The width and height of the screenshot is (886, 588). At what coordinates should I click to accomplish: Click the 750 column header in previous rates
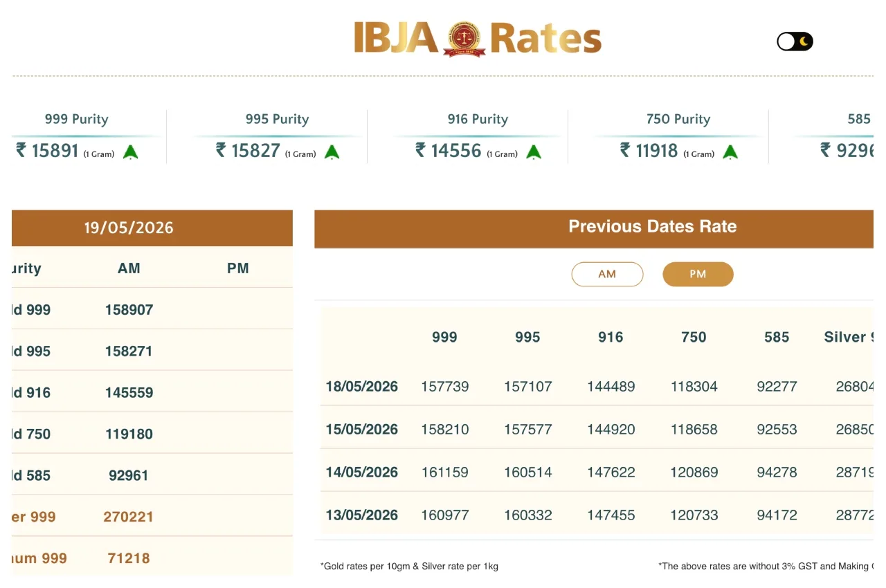(x=694, y=337)
